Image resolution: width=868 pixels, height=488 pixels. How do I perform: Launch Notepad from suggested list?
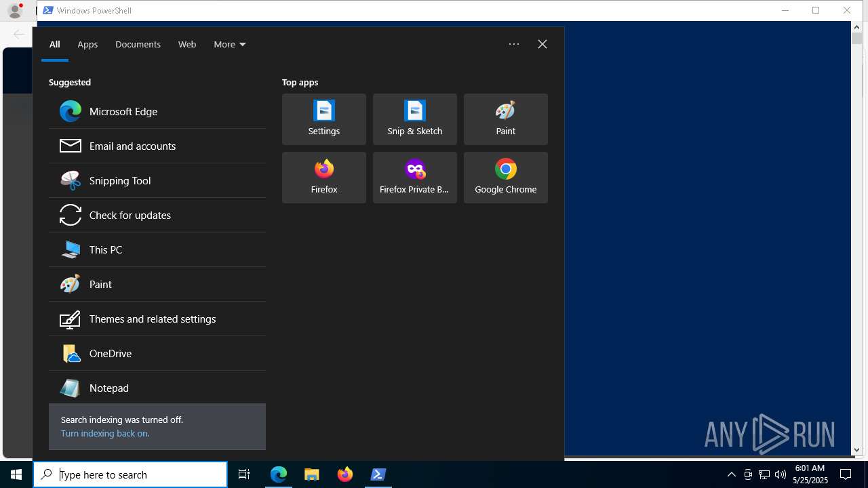(x=157, y=388)
